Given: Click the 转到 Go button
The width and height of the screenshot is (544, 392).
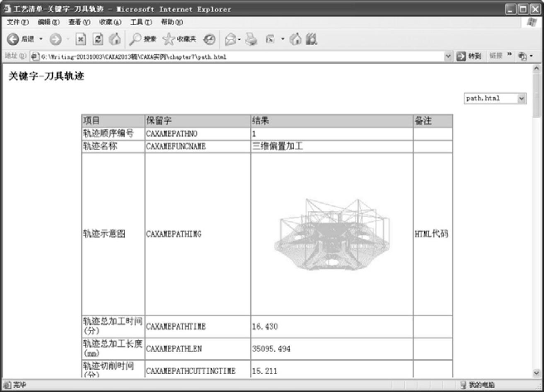Looking at the screenshot, I should (x=469, y=56).
